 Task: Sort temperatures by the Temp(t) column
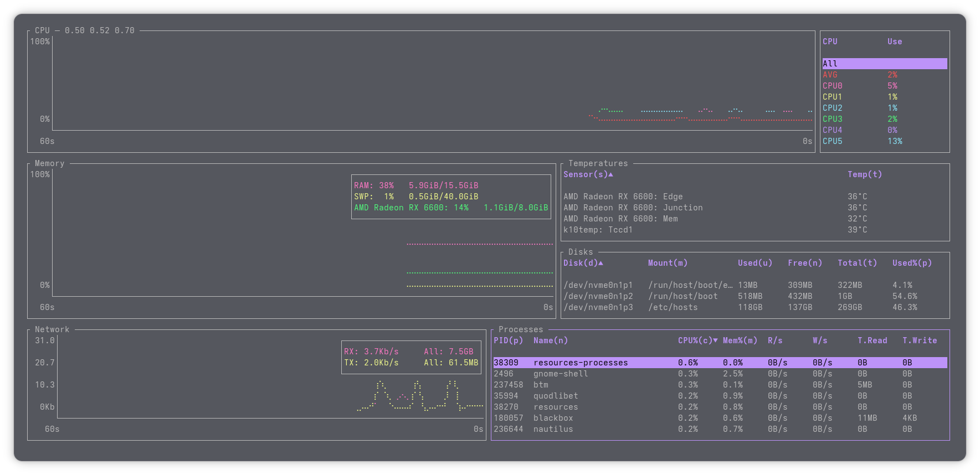pyautogui.click(x=864, y=174)
